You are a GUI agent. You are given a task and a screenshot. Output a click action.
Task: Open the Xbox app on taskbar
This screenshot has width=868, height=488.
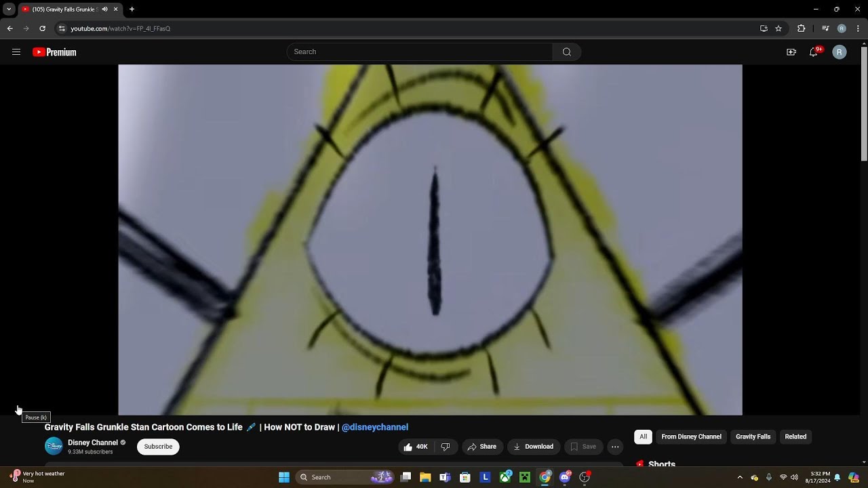[x=505, y=477]
